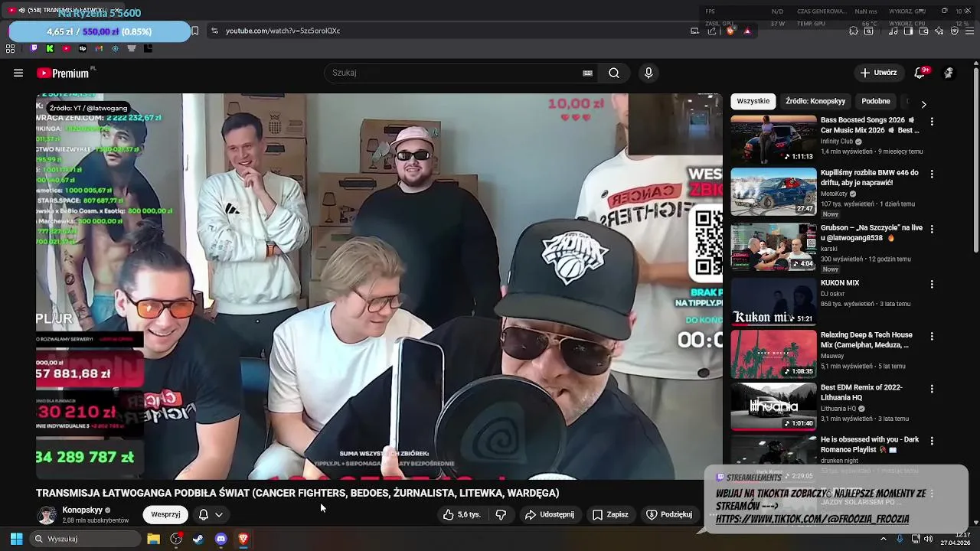
Task: Click the Wesprzyj button
Action: [165, 515]
